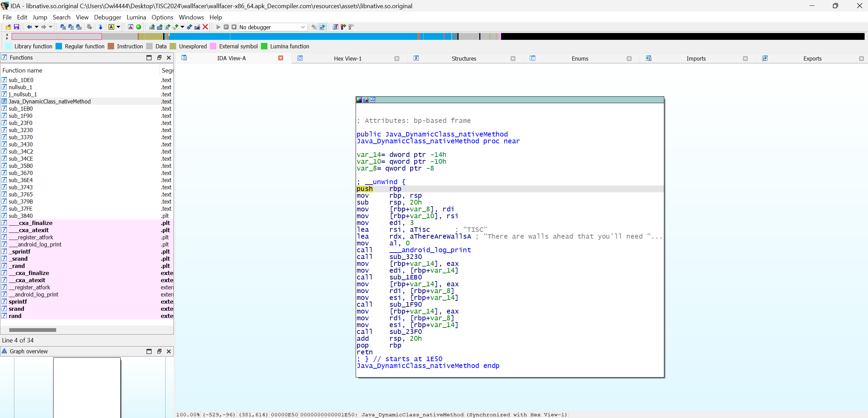This screenshot has width=868, height=418.
Task: Click the pause process button
Action: click(226, 27)
